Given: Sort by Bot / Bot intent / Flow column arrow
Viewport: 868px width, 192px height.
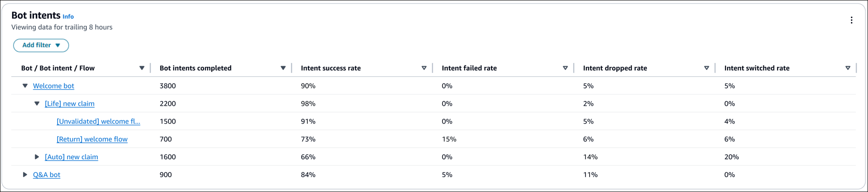Looking at the screenshot, I should pyautogui.click(x=142, y=68).
